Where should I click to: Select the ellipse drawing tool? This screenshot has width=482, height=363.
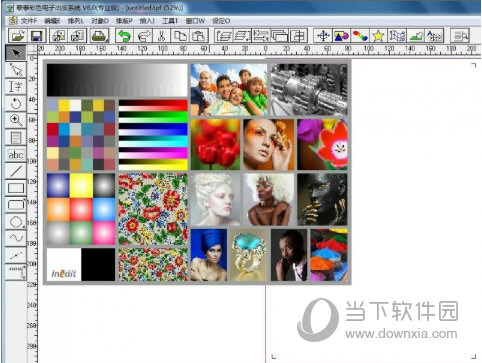(16, 222)
